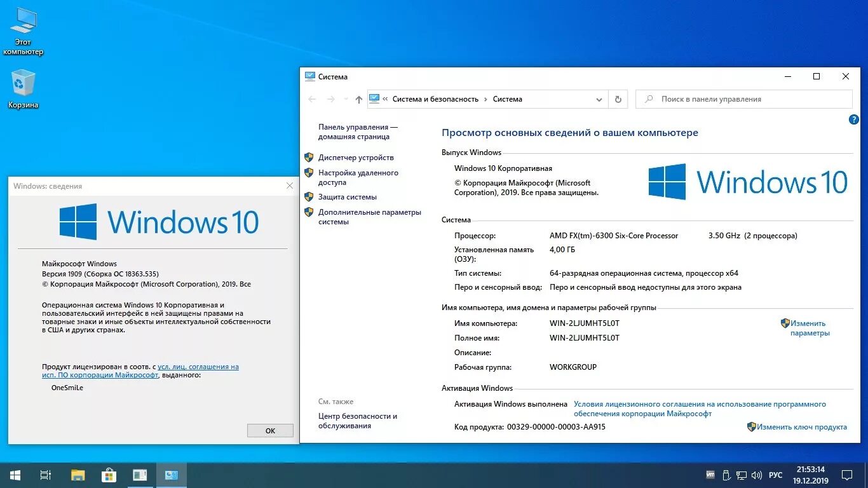This screenshot has height=488, width=868.
Task: Close the Windows: сведения dialog
Action: pos(290,186)
